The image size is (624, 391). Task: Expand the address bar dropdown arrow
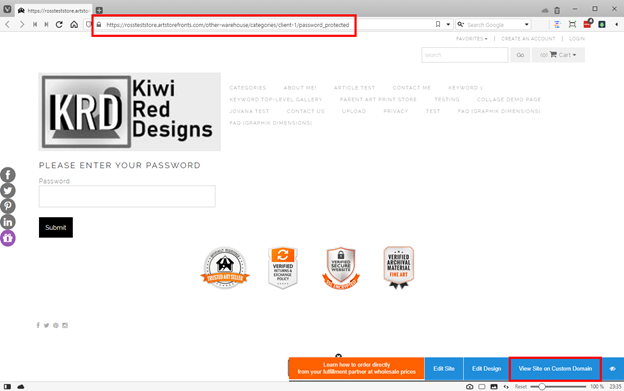[x=448, y=25]
